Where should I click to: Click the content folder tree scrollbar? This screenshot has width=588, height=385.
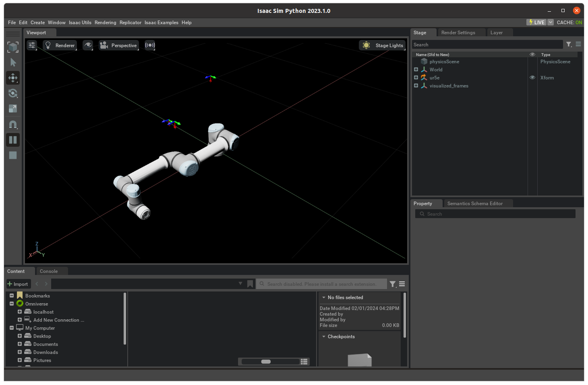(125, 318)
